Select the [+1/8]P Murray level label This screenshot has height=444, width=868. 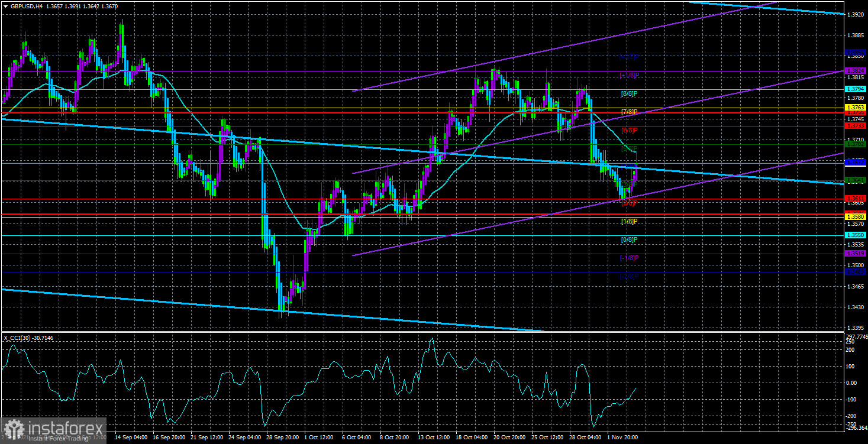629,75
